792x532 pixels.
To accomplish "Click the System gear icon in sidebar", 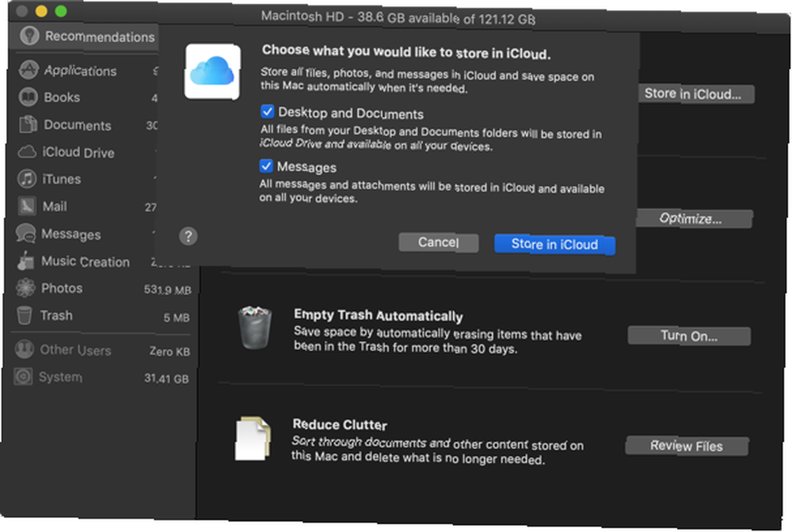I will click(23, 377).
